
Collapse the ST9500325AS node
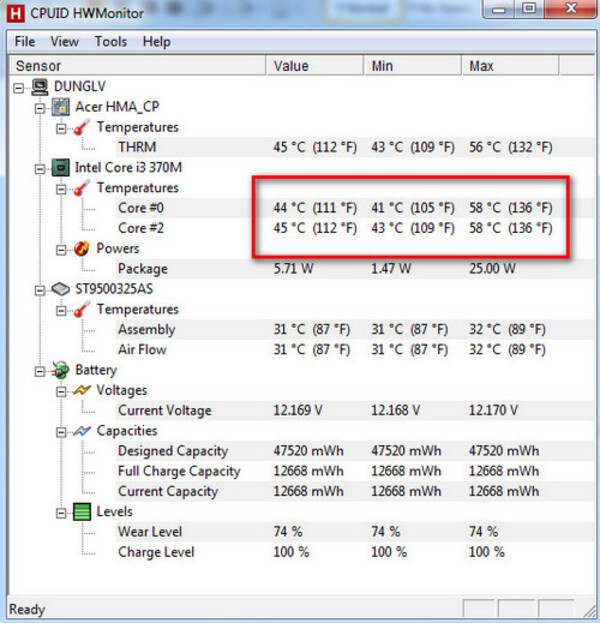click(x=39, y=290)
